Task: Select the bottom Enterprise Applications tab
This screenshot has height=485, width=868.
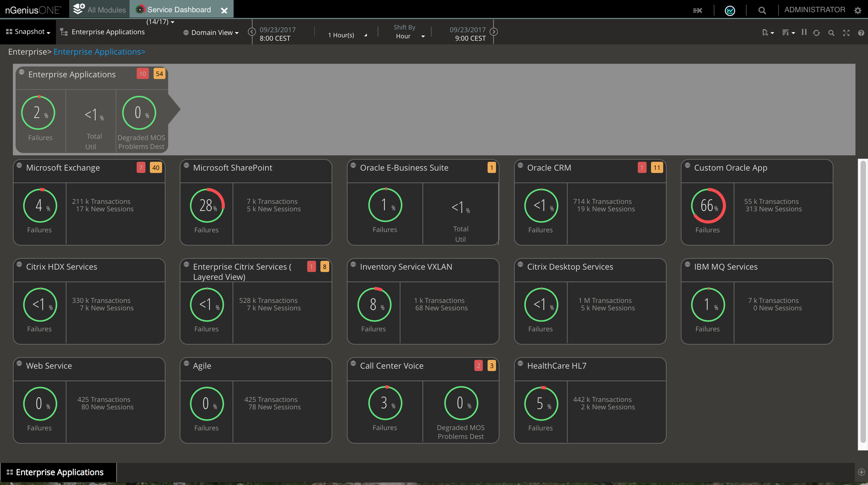Action: tap(58, 472)
